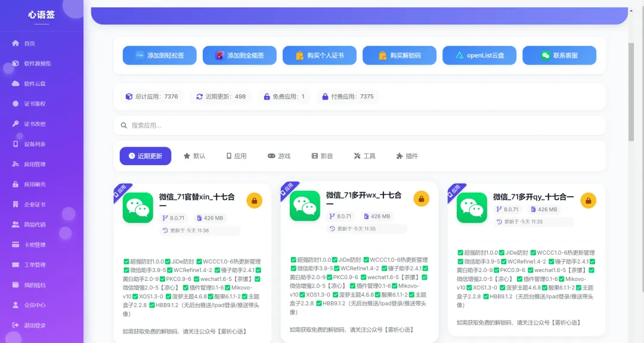Click the 心语签 logo title
Image resolution: width=644 pixels, height=343 pixels.
point(42,15)
